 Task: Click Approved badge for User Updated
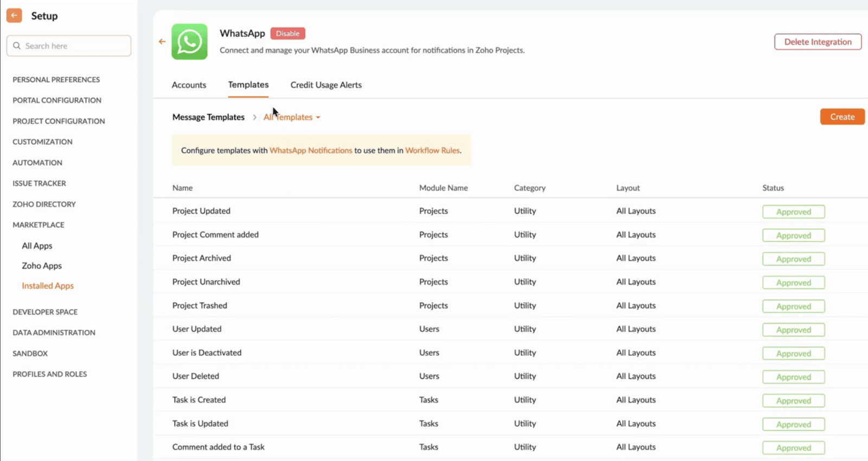coord(793,330)
